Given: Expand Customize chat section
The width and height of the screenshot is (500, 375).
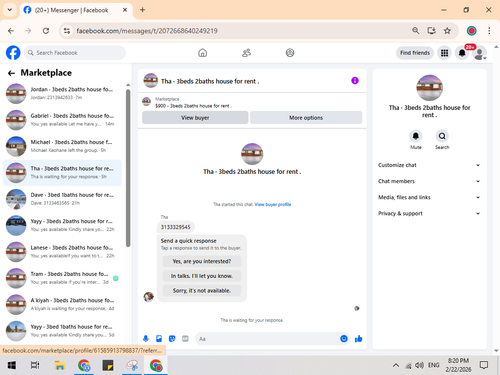Looking at the screenshot, I should click(429, 165).
